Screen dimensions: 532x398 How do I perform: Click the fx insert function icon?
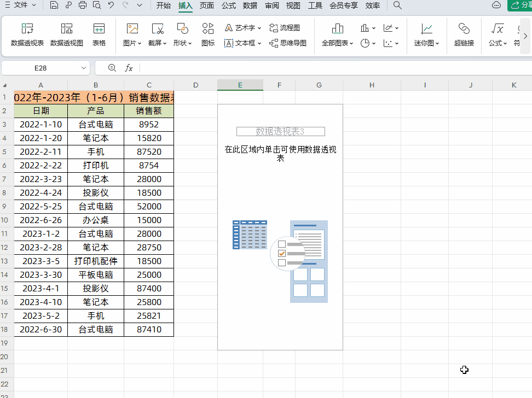click(129, 68)
